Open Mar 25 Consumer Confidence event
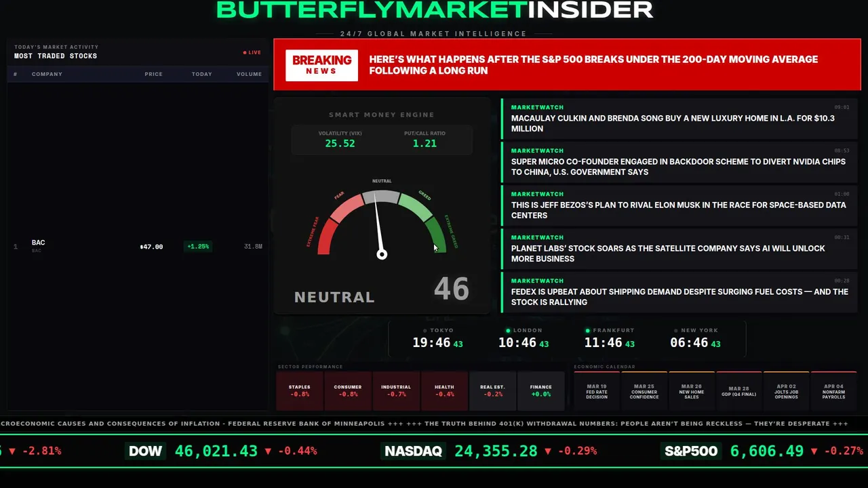868x488 pixels. (644, 391)
